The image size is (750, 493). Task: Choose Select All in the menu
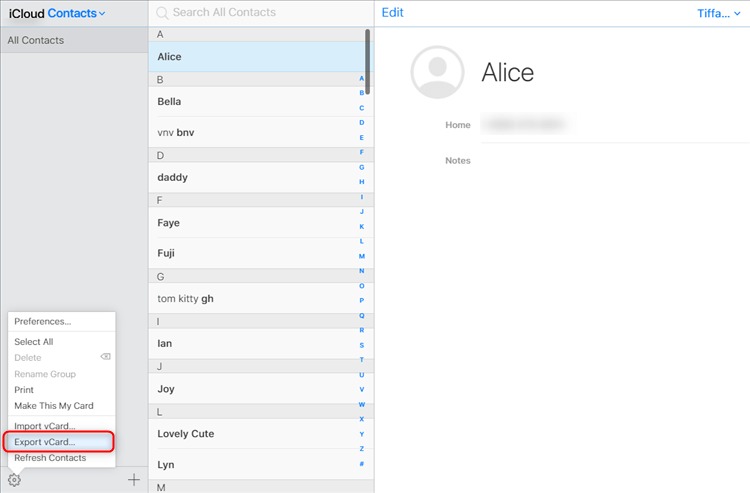coord(34,342)
